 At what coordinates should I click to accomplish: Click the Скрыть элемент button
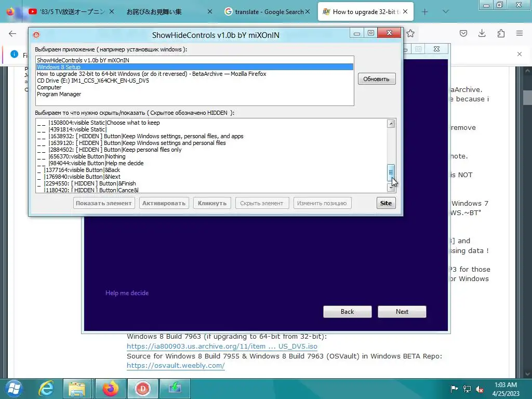pos(262,203)
